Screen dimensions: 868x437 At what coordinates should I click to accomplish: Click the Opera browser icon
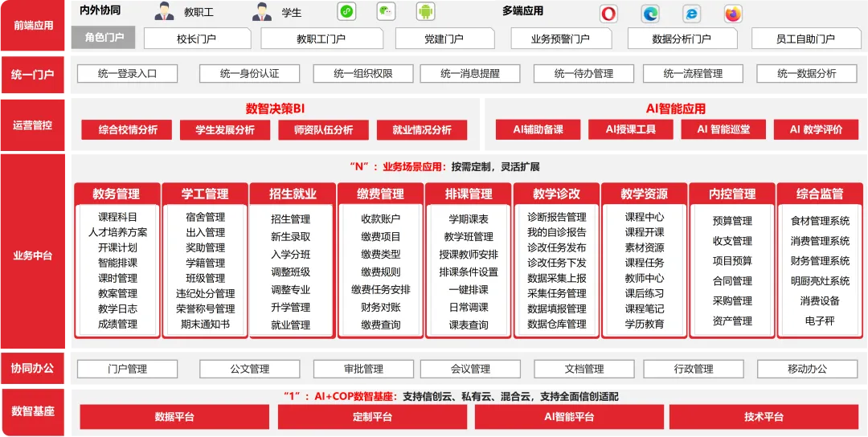click(608, 14)
